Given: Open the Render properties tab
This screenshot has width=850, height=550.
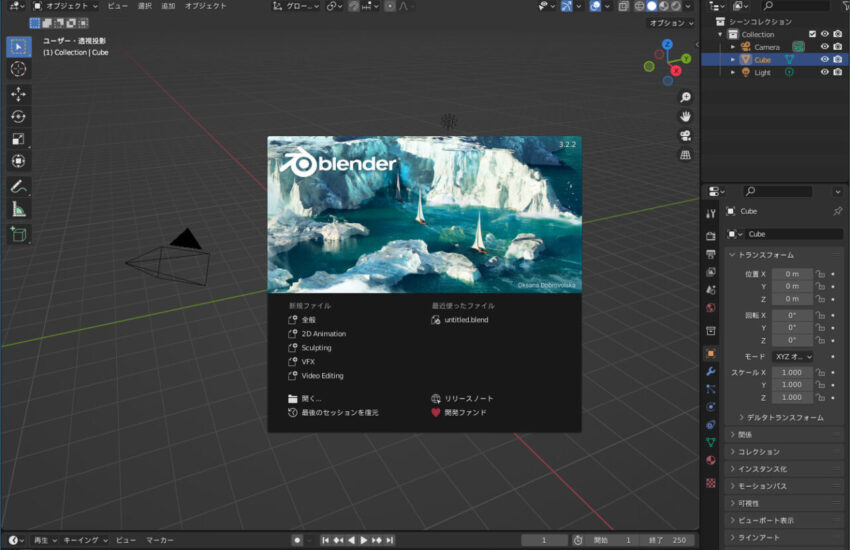Looking at the screenshot, I should (711, 236).
